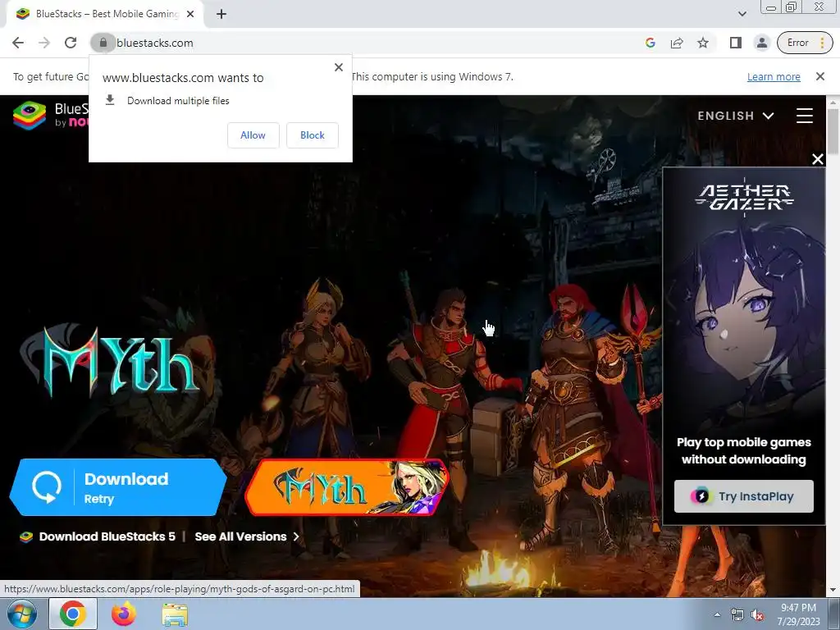Screen dimensions: 840x630
Task: Open a new tab with plus button
Action: tap(221, 15)
